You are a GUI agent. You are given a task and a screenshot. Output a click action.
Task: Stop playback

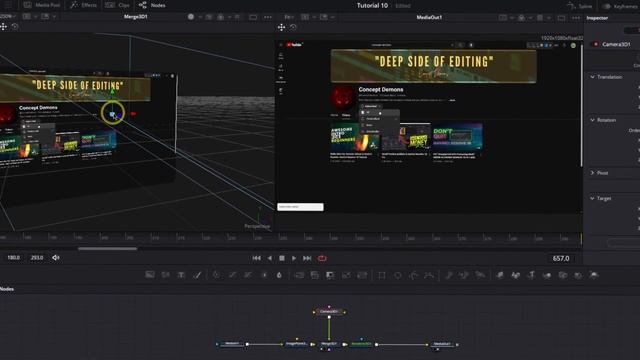pos(282,258)
